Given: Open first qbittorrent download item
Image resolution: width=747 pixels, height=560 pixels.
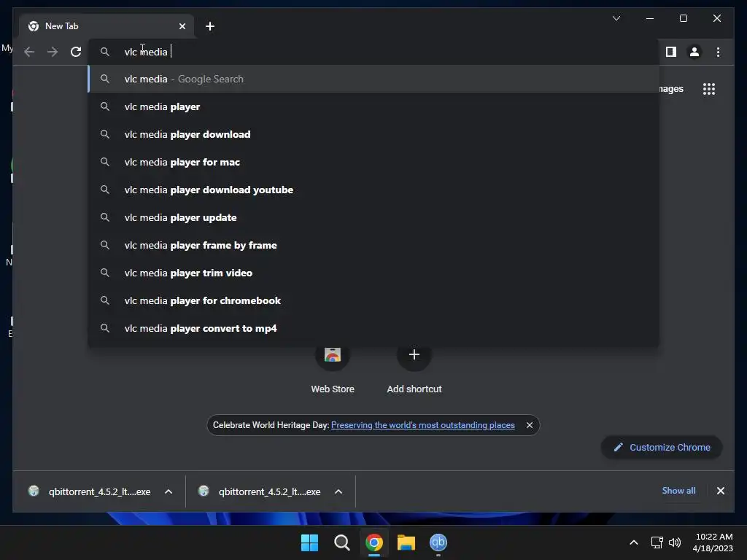Looking at the screenshot, I should pyautogui.click(x=90, y=491).
